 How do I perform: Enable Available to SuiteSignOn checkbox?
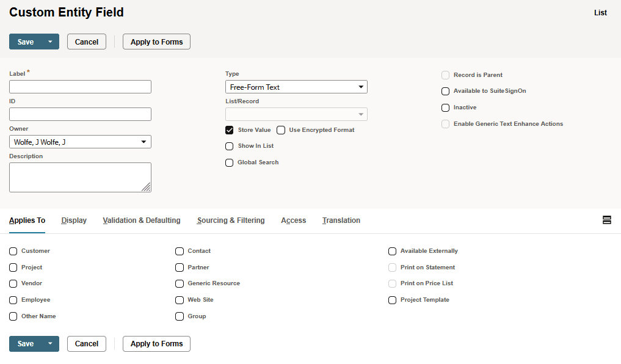[446, 91]
